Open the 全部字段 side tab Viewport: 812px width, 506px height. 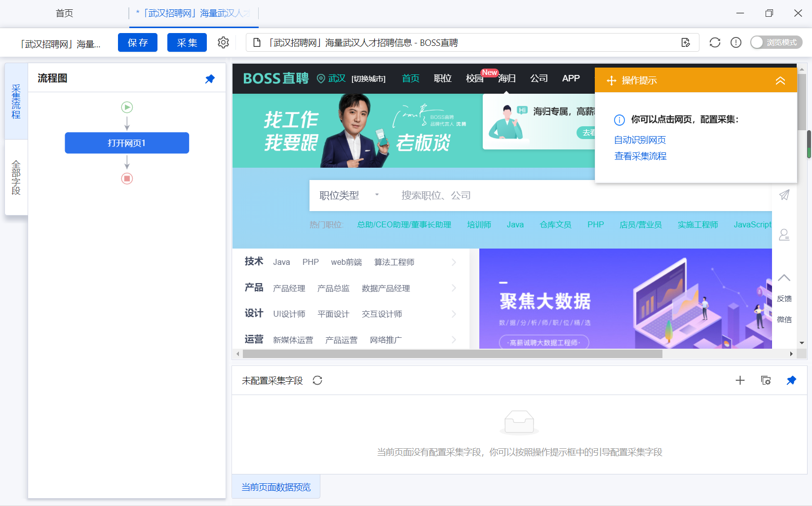tap(16, 178)
